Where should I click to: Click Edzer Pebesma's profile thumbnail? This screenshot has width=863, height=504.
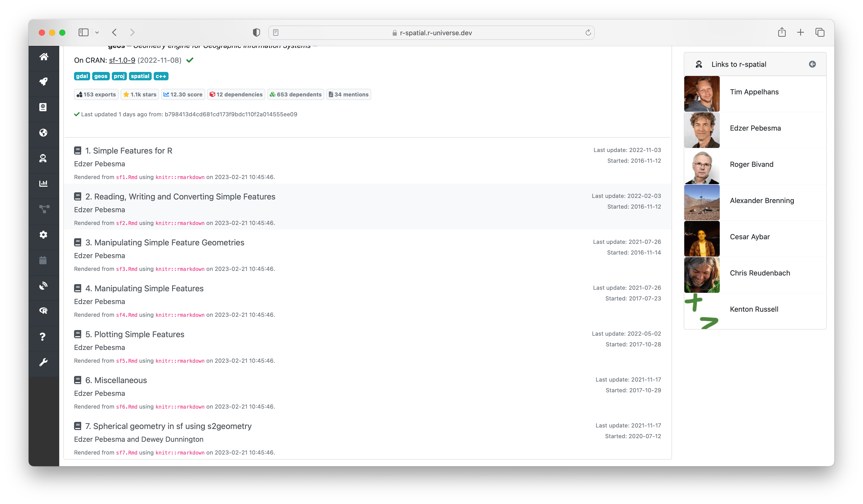point(702,130)
